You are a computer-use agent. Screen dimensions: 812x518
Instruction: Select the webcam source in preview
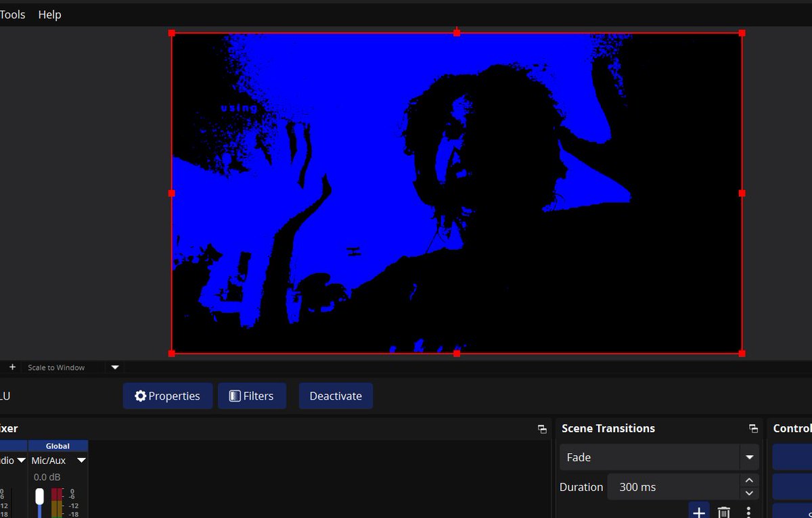click(457, 193)
